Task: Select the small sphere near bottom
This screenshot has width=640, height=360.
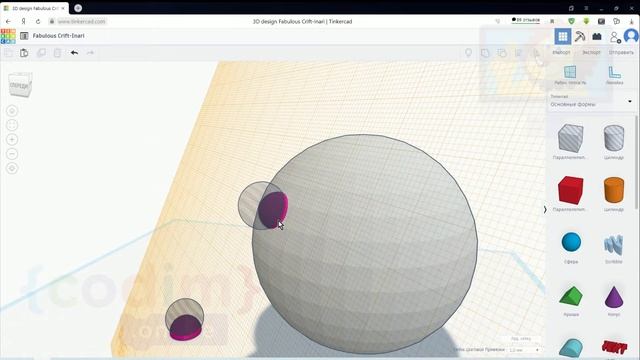Action: (x=184, y=319)
